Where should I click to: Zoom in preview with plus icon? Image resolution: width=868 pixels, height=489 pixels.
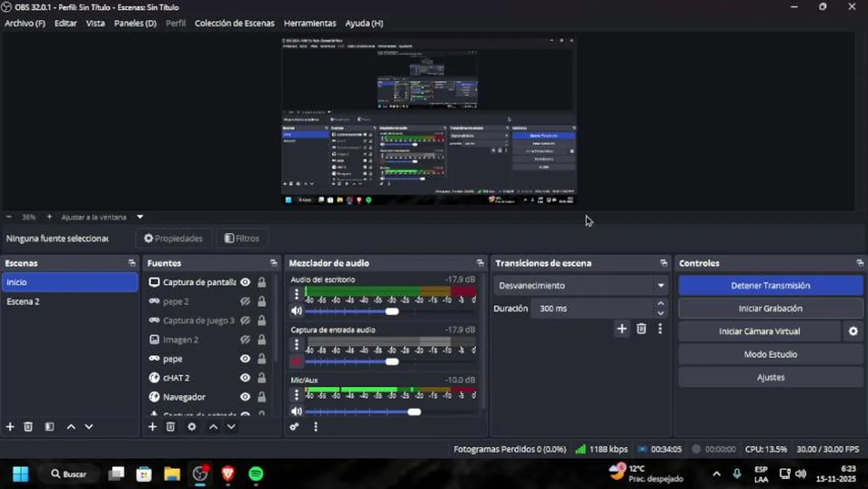click(x=49, y=217)
